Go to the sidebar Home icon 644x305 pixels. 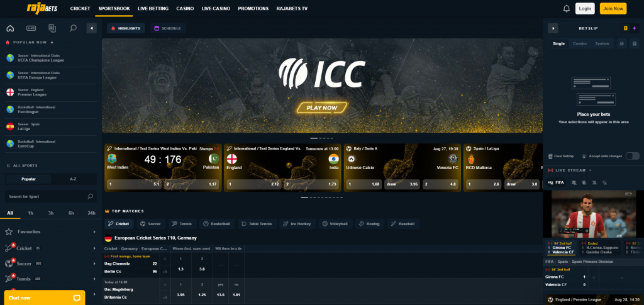(10, 28)
